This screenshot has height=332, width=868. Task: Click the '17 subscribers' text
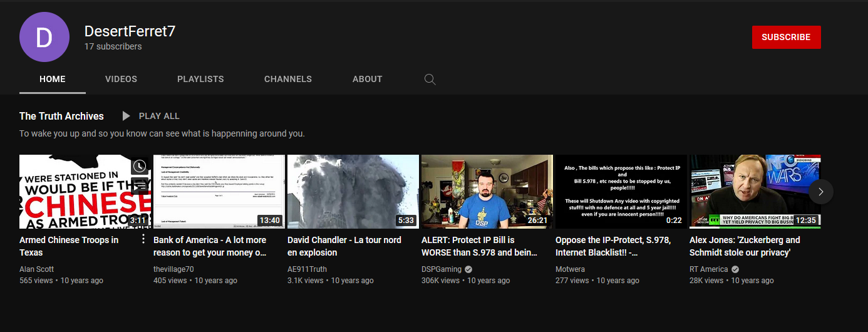[x=113, y=46]
